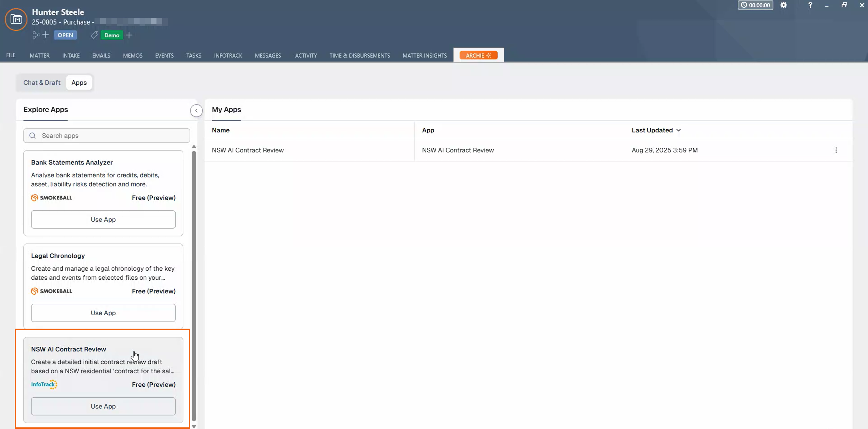Viewport: 868px width, 429px height.
Task: Open Legal Chronology card title
Action: point(57,256)
